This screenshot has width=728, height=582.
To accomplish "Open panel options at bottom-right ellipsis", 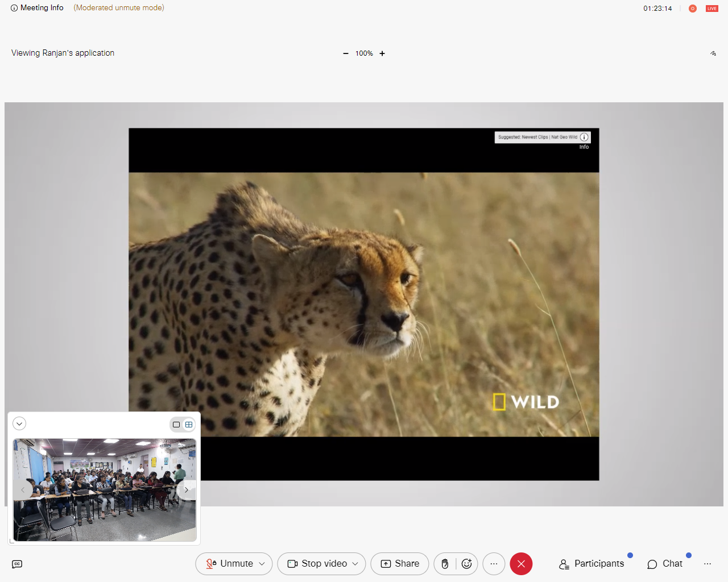I will 708,564.
